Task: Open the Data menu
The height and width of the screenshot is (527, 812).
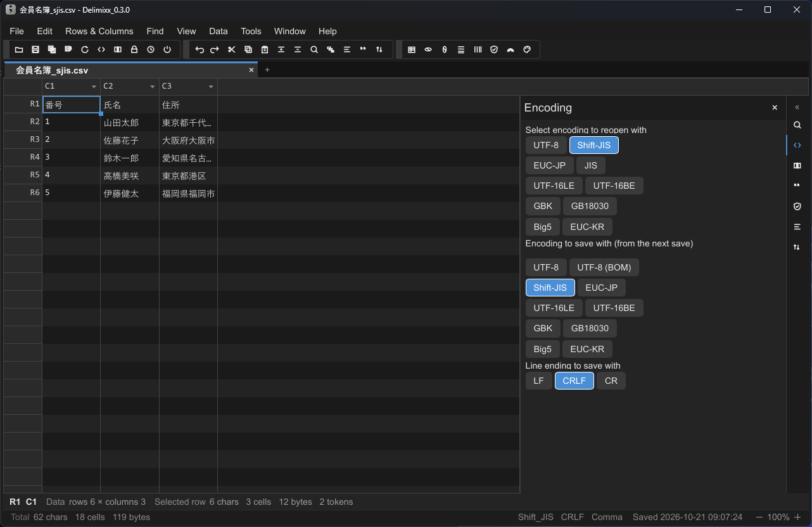Action: point(219,31)
